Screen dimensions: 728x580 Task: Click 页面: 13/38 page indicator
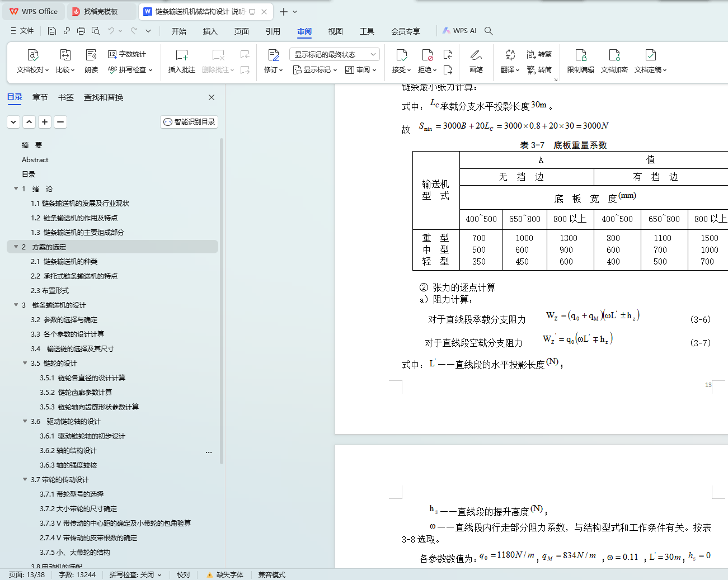[27, 575]
